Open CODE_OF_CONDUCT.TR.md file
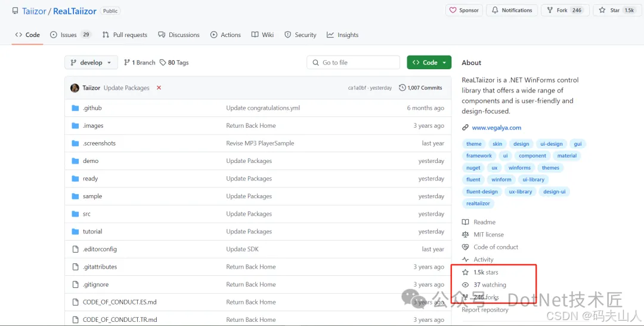 (x=119, y=320)
